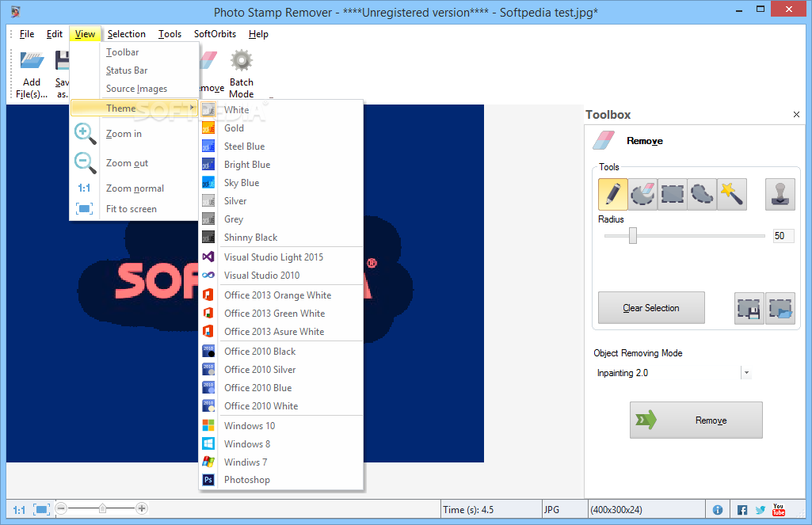Viewport: 812px width, 525px height.
Task: Select the Pencil marker tool in Toolbox
Action: pos(612,194)
